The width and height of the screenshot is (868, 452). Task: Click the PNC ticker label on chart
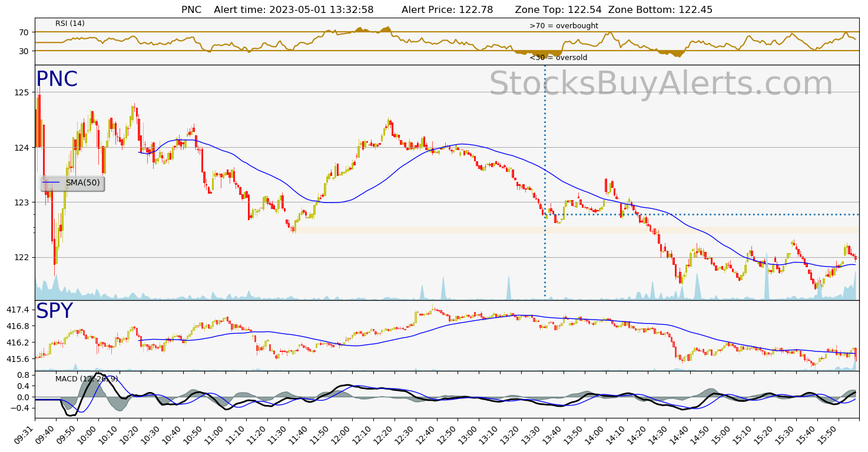point(57,79)
